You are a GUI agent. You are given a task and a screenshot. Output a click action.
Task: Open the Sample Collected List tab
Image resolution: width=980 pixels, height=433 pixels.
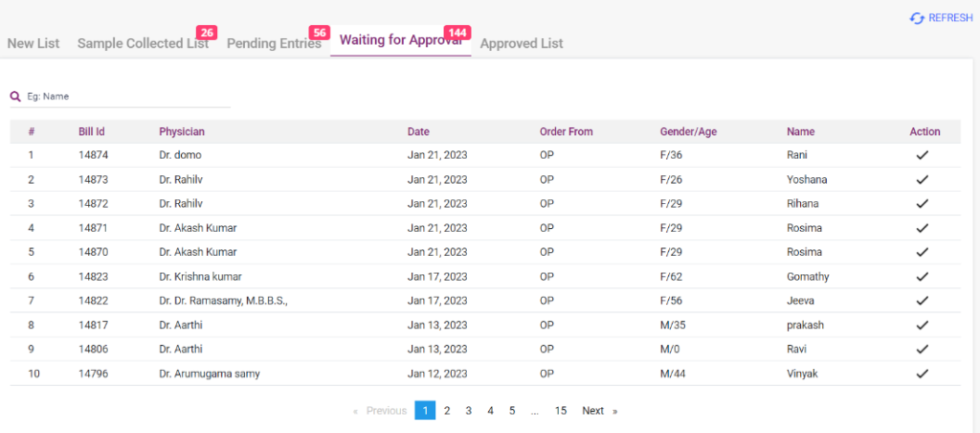click(x=143, y=43)
